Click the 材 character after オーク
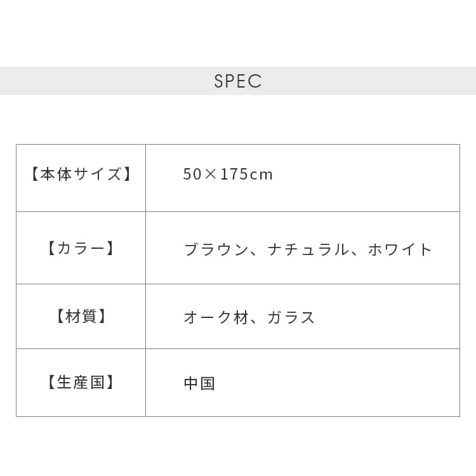This screenshot has width=476, height=476. click(x=241, y=317)
